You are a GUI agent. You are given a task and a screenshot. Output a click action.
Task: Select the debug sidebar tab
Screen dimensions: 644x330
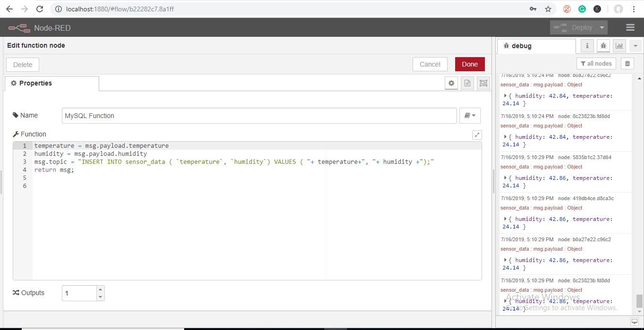point(536,46)
